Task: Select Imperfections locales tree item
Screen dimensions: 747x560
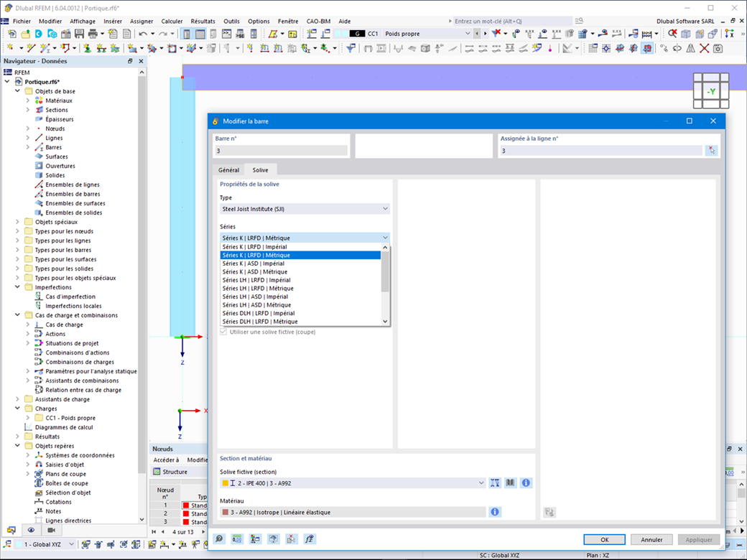Action: tap(73, 306)
